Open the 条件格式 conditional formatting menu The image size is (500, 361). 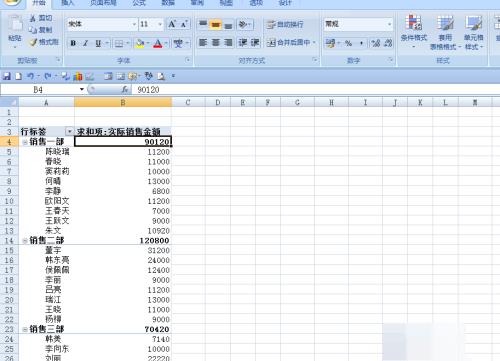click(x=414, y=32)
